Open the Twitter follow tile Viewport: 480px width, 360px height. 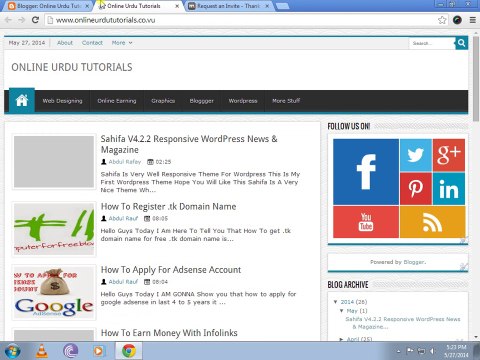coord(415,155)
